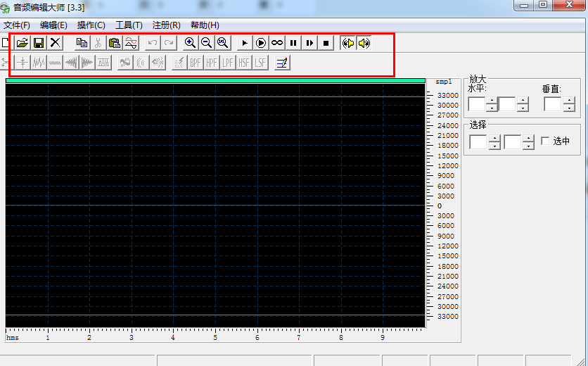Increase the 垂直 zoom spinner value
The height and width of the screenshot is (366, 588).
[569, 101]
